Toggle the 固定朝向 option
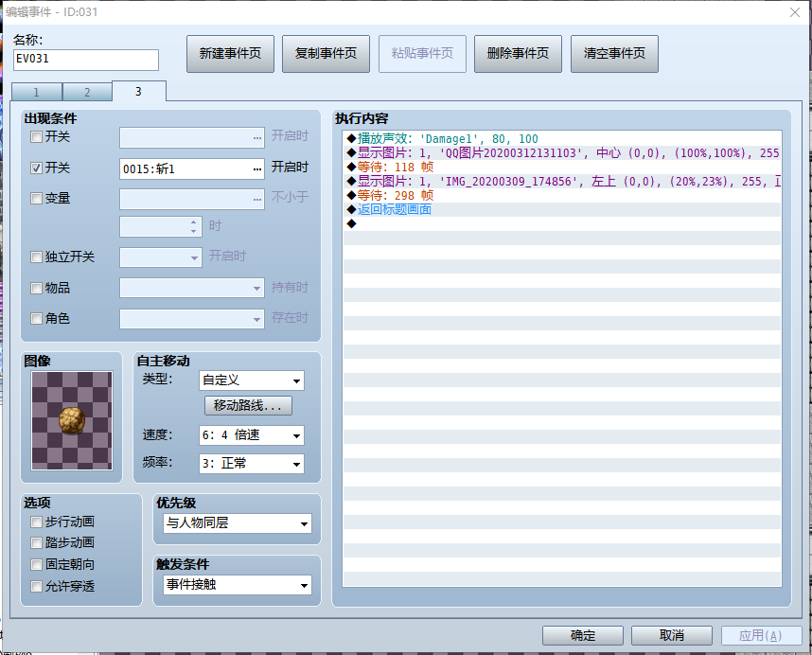Image resolution: width=812 pixels, height=655 pixels. [x=36, y=564]
